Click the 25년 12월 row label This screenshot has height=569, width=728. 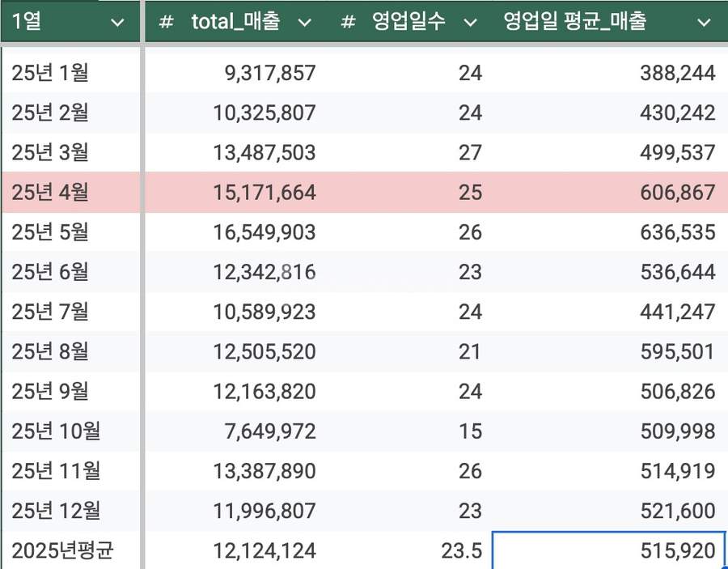55,511
